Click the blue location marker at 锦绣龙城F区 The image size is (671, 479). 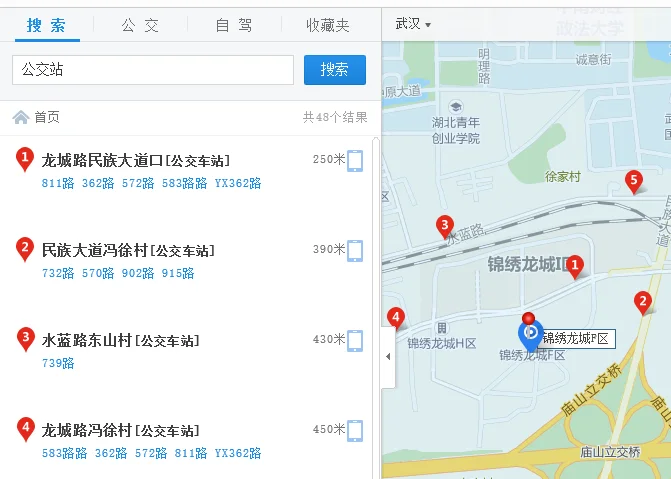[531, 336]
